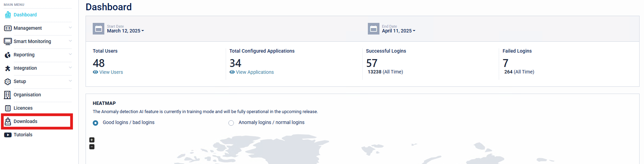Open the Licences menu item
The image size is (644, 164).
(23, 108)
